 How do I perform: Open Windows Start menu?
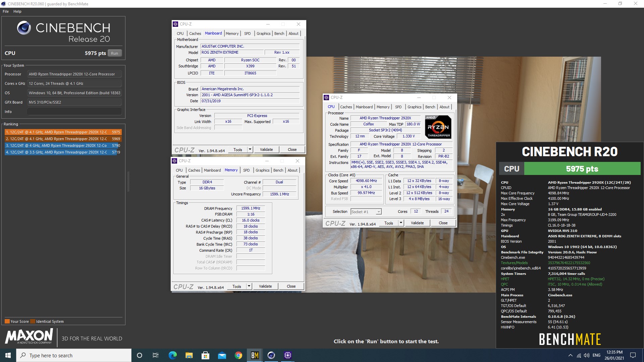8,355
